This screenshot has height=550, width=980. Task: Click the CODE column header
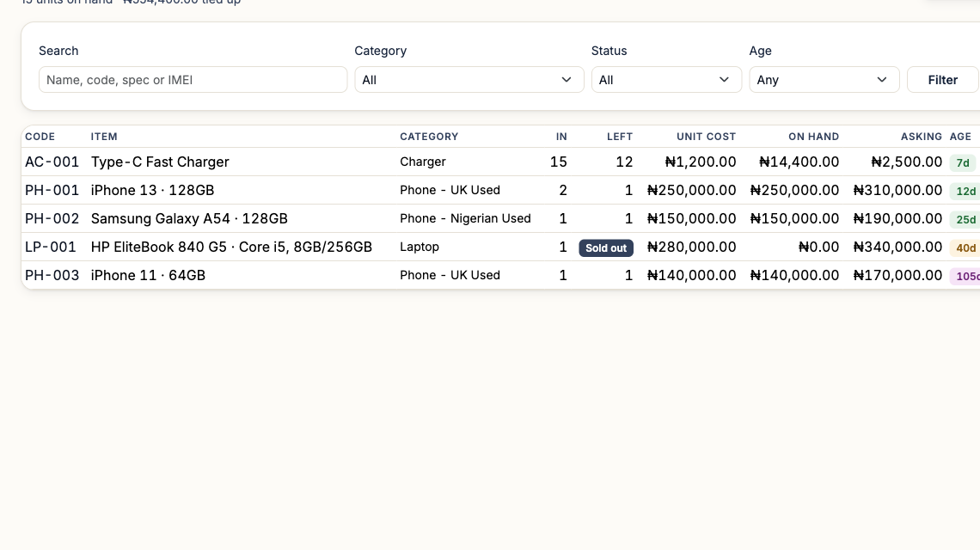40,137
